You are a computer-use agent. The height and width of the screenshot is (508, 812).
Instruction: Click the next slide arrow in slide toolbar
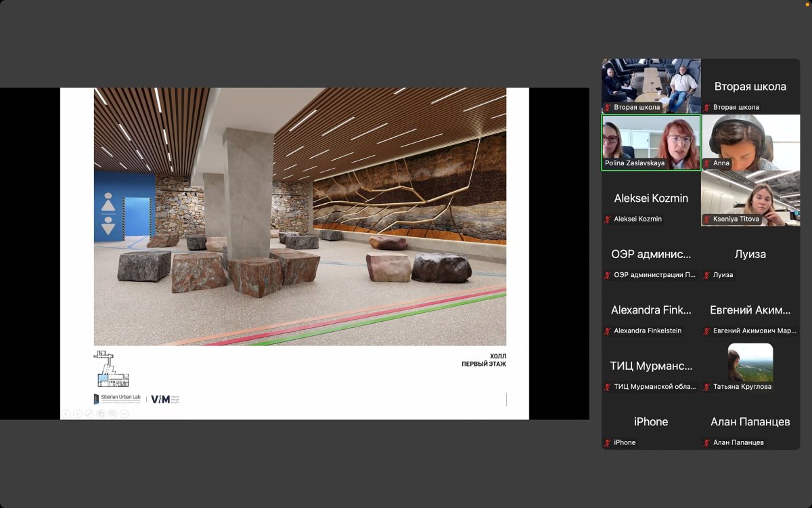tap(78, 413)
